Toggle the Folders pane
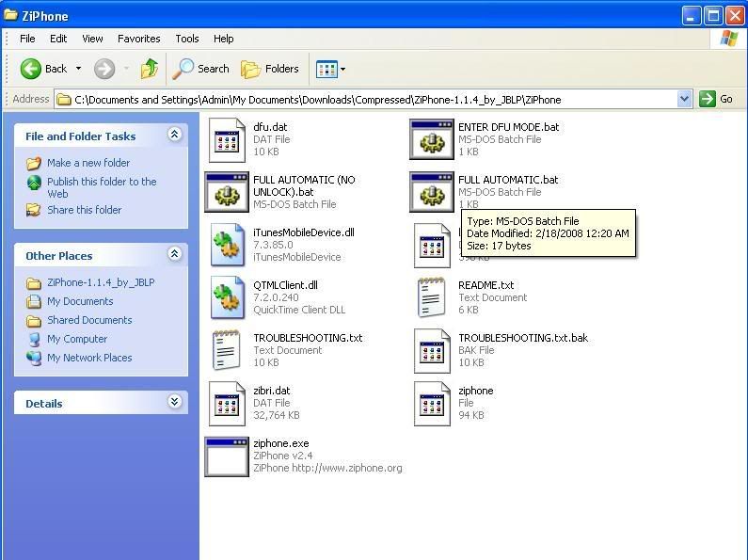Viewport: 748px width, 560px height. coord(270,69)
